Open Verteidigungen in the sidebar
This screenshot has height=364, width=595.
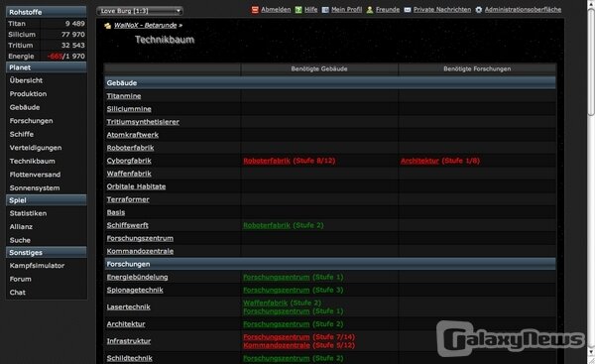point(36,148)
